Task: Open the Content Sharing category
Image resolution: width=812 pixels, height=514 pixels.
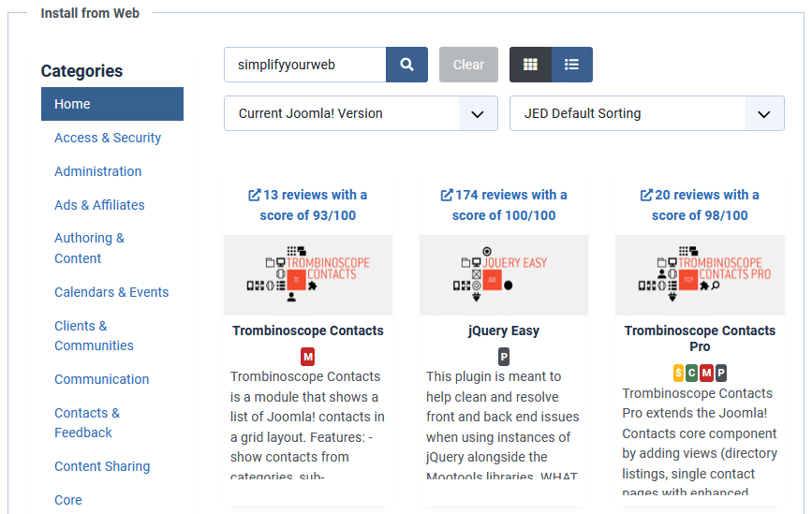Action: pos(102,466)
